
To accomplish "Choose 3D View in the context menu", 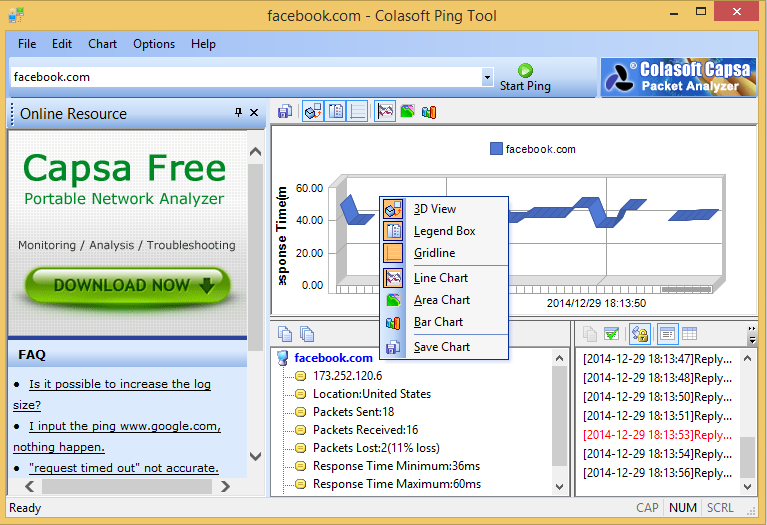I will point(445,209).
